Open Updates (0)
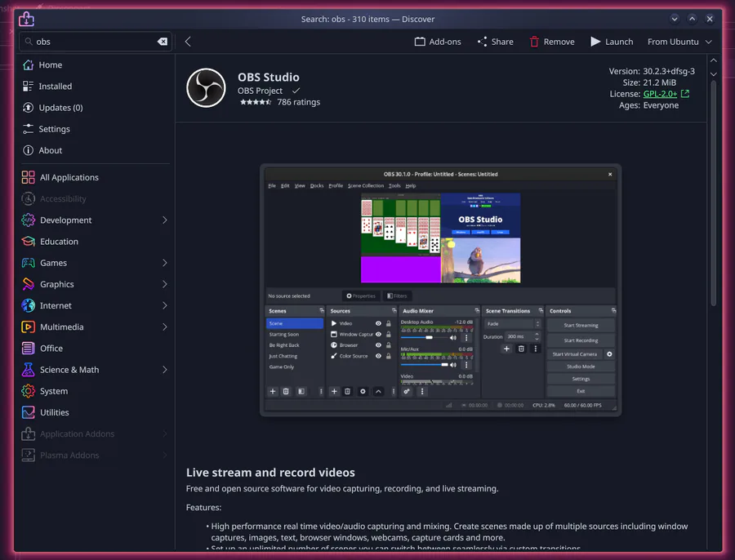 coord(94,108)
